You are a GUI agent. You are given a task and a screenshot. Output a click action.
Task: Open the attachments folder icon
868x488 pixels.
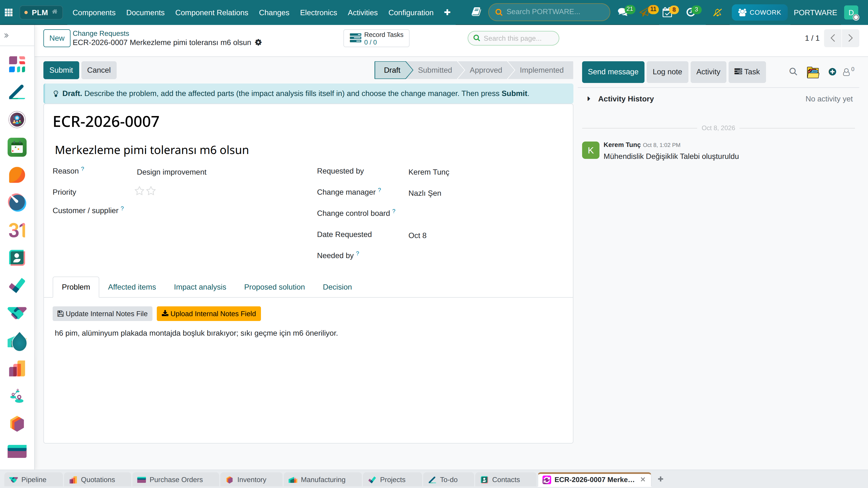pos(813,72)
